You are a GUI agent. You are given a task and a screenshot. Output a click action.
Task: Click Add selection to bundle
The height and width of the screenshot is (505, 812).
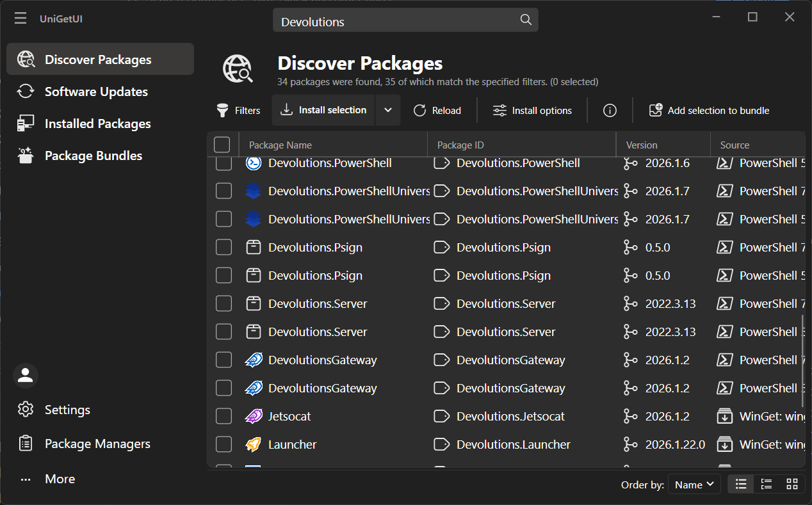[x=709, y=110]
